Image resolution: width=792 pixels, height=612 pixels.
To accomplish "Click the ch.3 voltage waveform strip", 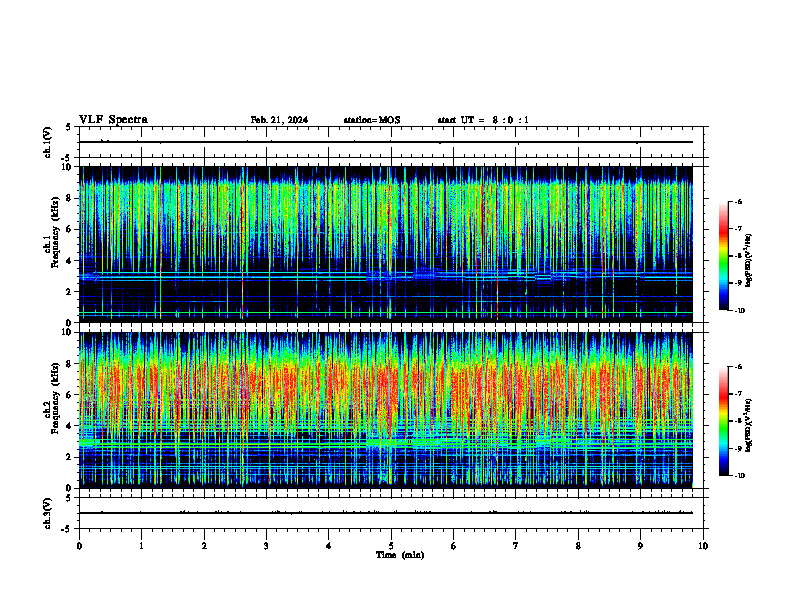I will pos(393,513).
